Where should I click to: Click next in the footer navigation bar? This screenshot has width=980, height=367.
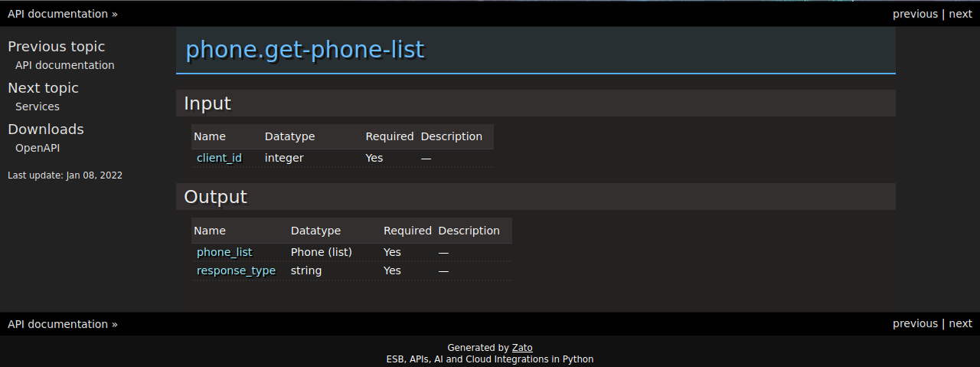[960, 323]
